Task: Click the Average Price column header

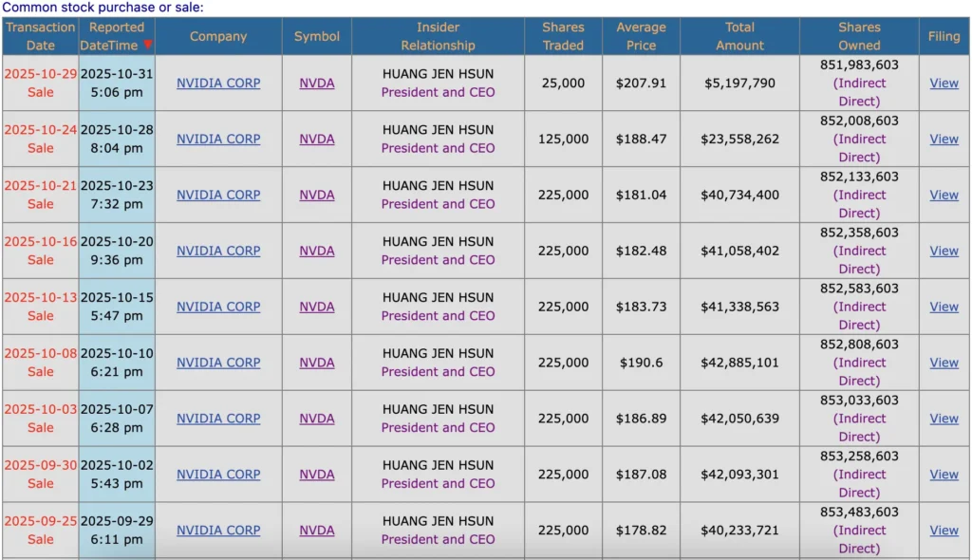Action: click(641, 36)
